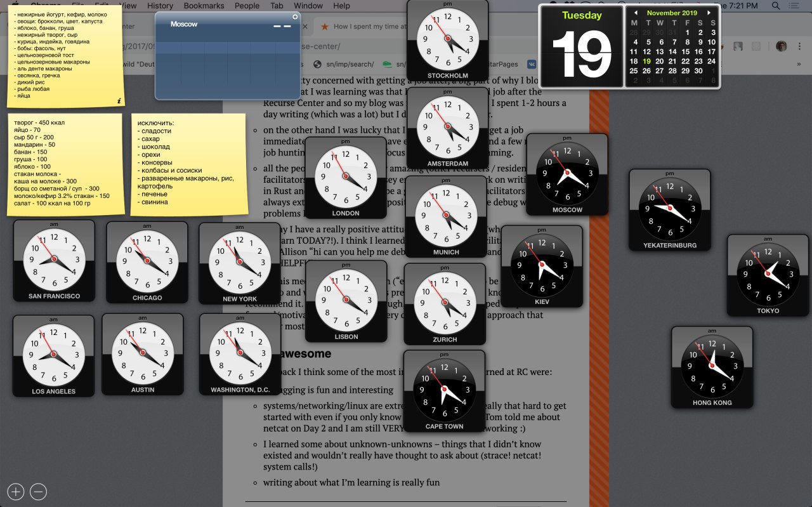Click 'колбасы и сосиски' line in note
The height and width of the screenshot is (507, 812).
click(x=169, y=170)
